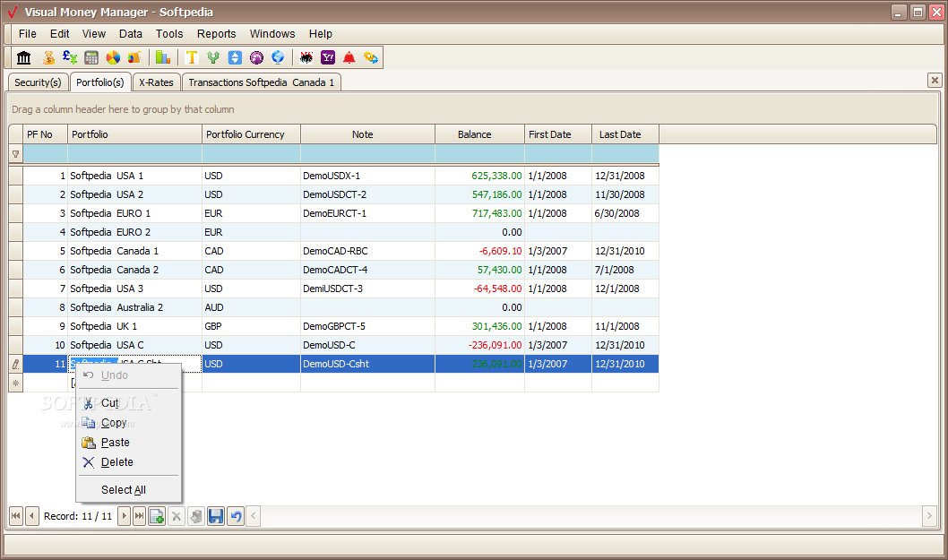Click the green fork toolbar icon

coord(213,57)
